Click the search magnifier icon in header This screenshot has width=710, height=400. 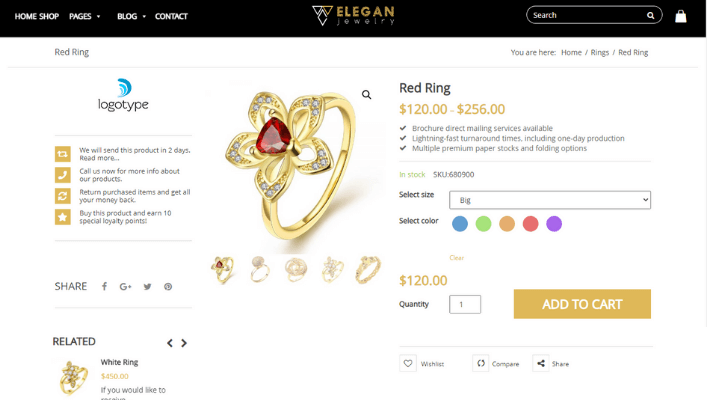click(x=651, y=15)
